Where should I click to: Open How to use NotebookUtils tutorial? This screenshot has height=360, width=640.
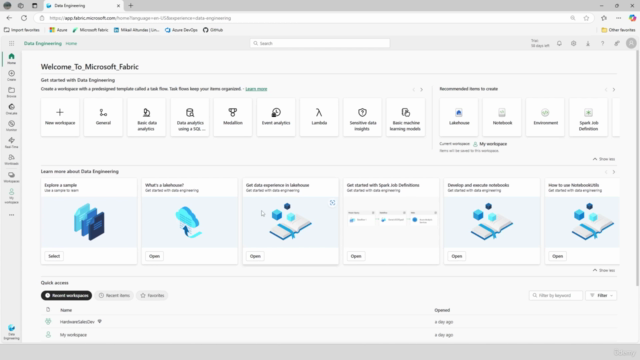(558, 256)
